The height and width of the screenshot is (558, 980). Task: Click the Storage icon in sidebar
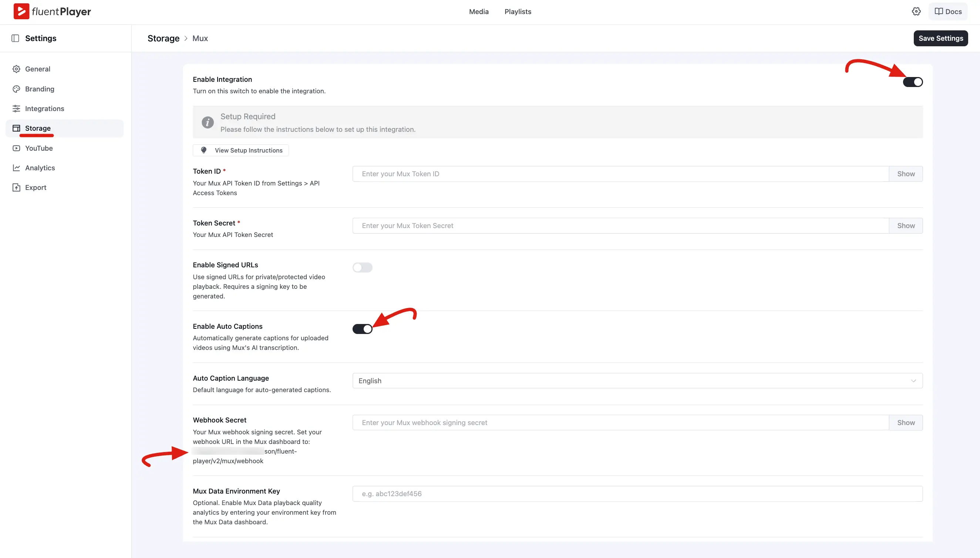(x=16, y=128)
